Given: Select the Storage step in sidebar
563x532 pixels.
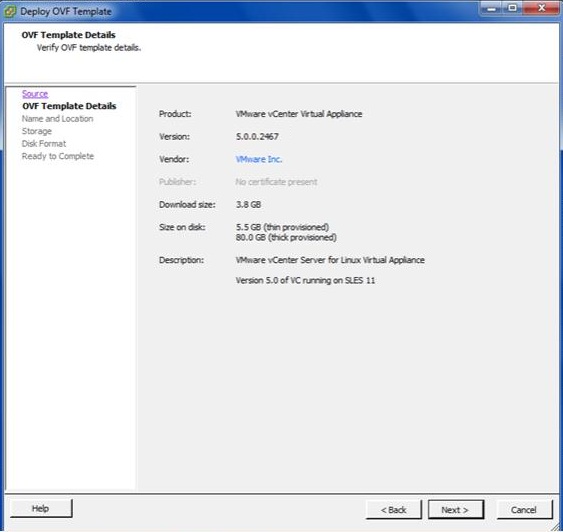Looking at the screenshot, I should pyautogui.click(x=37, y=131).
